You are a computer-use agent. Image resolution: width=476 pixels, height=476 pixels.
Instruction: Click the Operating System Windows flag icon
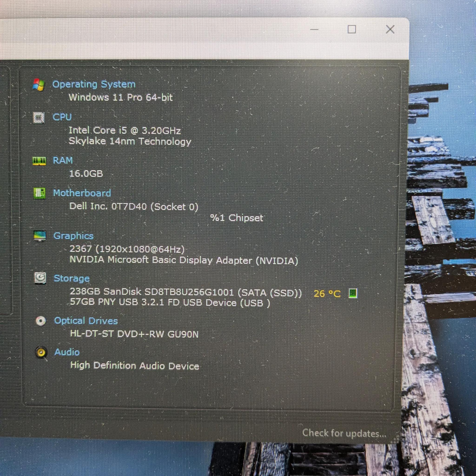click(39, 85)
